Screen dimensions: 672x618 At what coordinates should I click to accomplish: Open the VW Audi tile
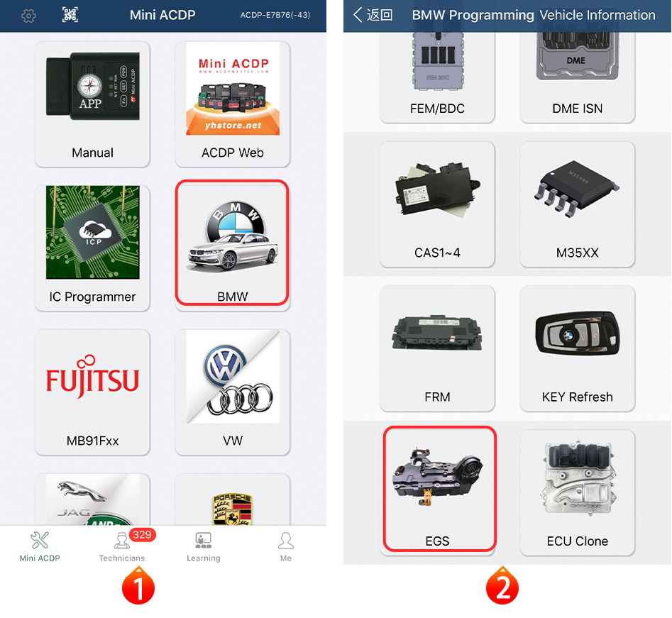pyautogui.click(x=233, y=392)
